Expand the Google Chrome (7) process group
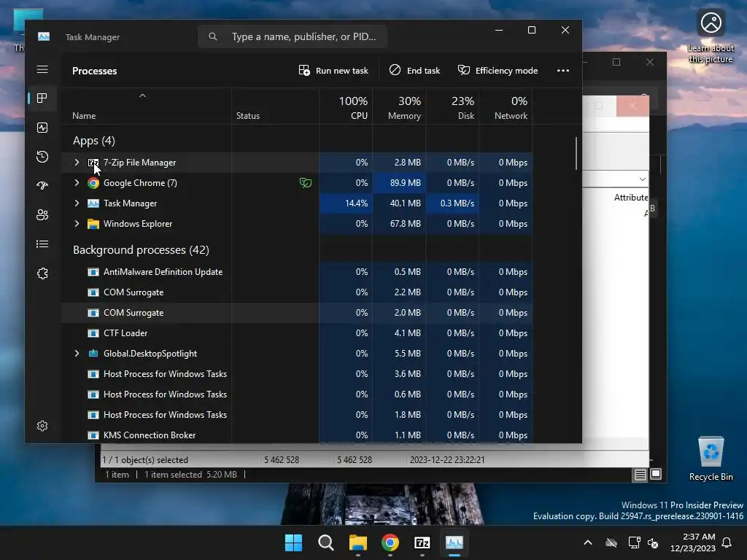The image size is (747, 560). [x=77, y=183]
